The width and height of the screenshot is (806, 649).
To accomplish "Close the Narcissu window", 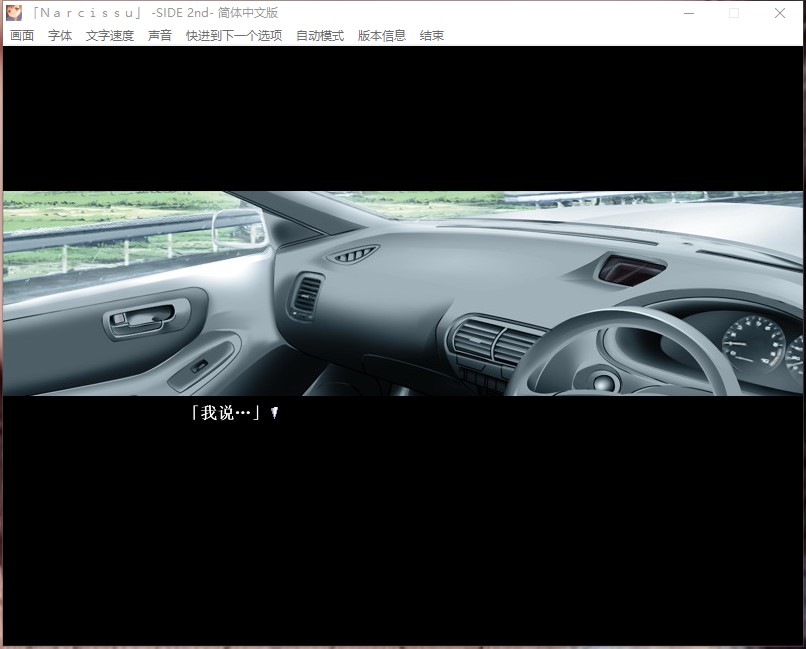I will 780,13.
